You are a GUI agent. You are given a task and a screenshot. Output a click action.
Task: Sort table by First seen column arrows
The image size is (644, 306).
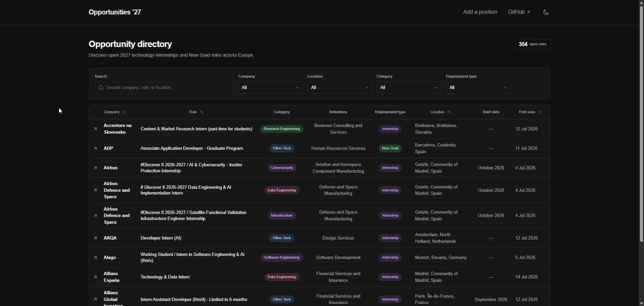(x=540, y=112)
